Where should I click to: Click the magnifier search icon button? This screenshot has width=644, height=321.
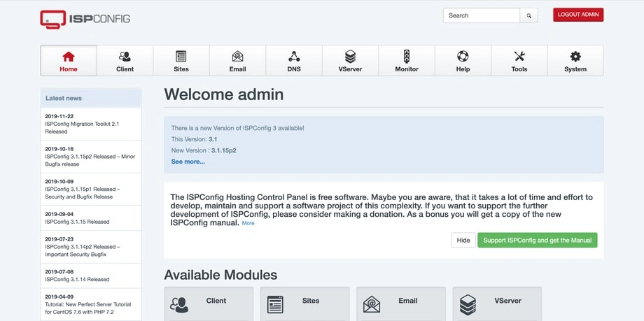(528, 15)
